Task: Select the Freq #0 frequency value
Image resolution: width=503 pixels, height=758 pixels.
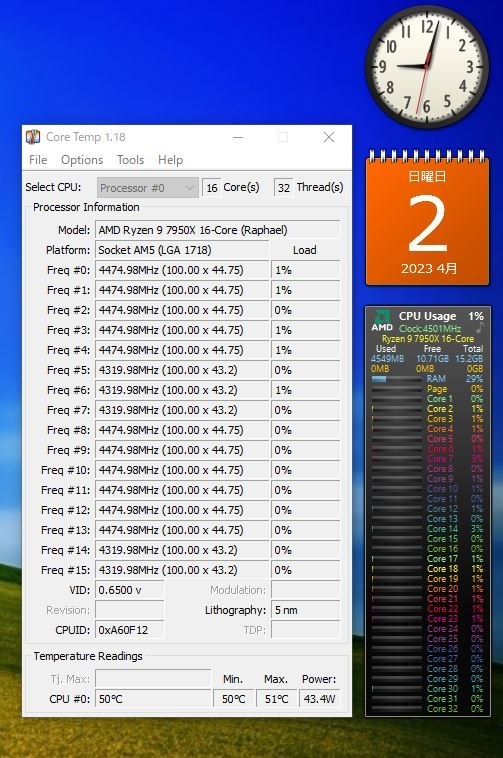Action: click(182, 270)
